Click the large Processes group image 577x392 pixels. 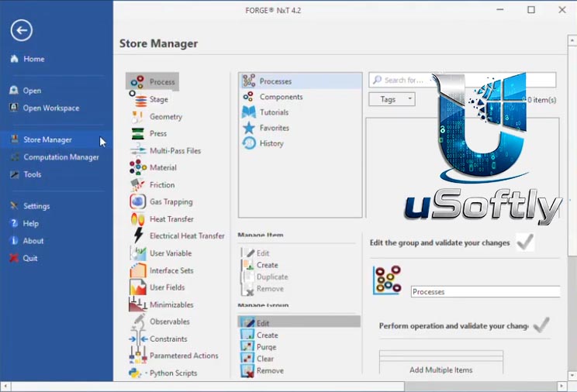[387, 280]
